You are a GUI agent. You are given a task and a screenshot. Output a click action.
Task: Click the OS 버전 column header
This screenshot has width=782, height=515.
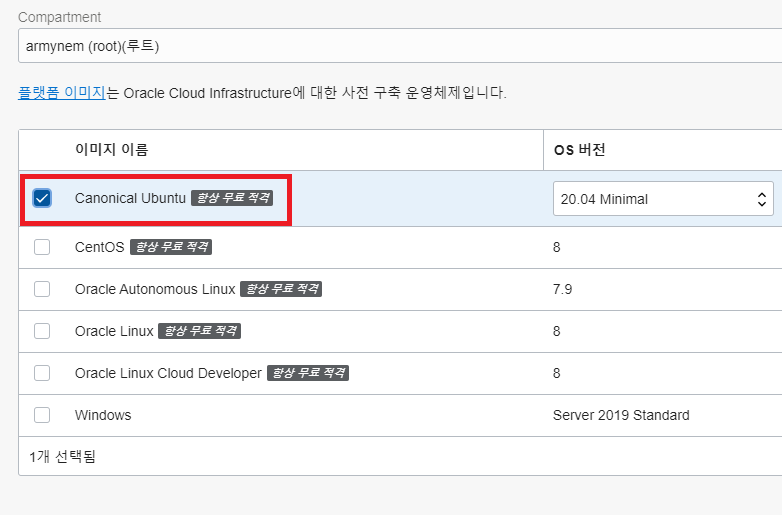(580, 150)
